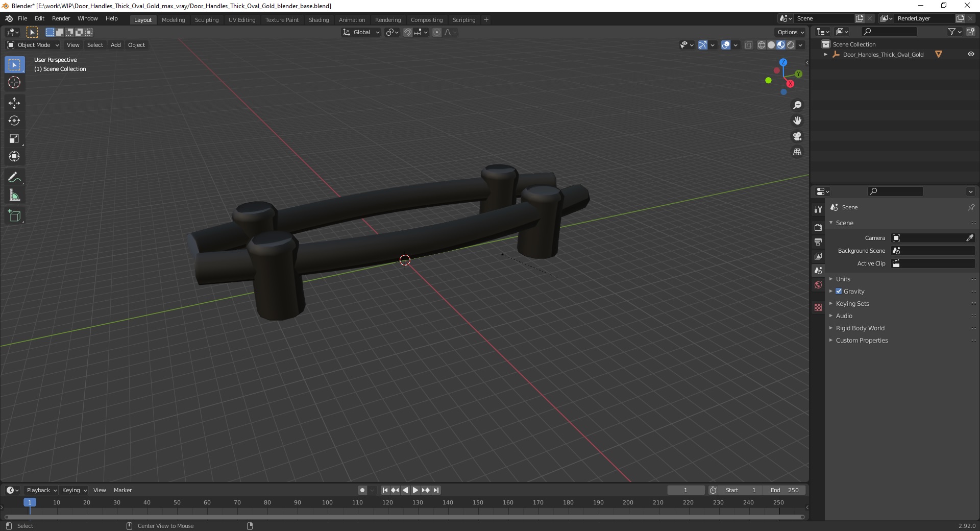Toggle proportional editing in the header

tap(437, 32)
